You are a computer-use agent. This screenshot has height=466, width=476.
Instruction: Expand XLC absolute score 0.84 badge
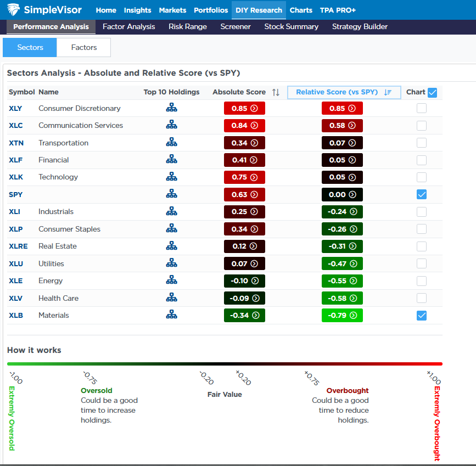[x=244, y=126]
